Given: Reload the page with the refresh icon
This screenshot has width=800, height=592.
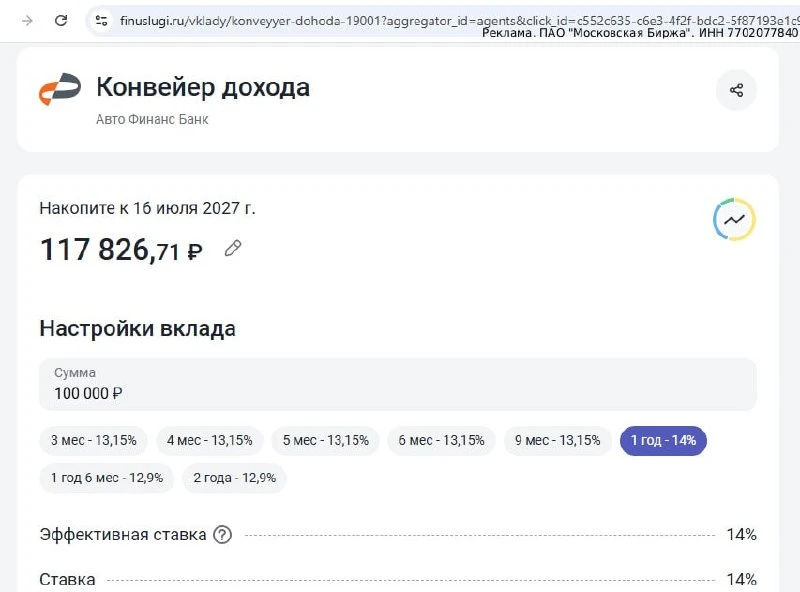Looking at the screenshot, I should click(x=61, y=20).
